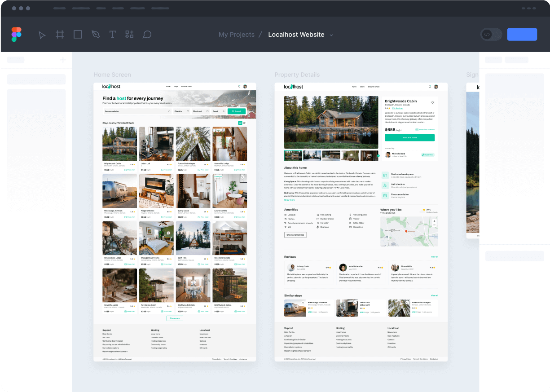
Task: Open the Check-in date picker field
Action: [x=181, y=111]
